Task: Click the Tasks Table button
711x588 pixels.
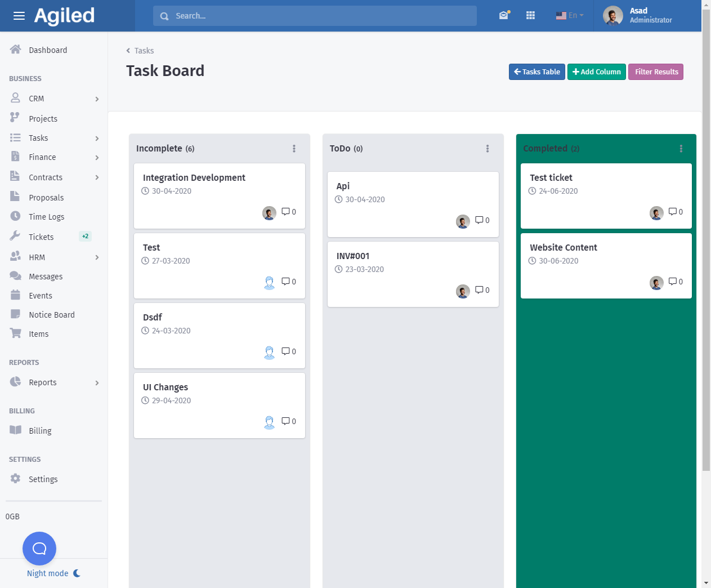Action: (536, 72)
